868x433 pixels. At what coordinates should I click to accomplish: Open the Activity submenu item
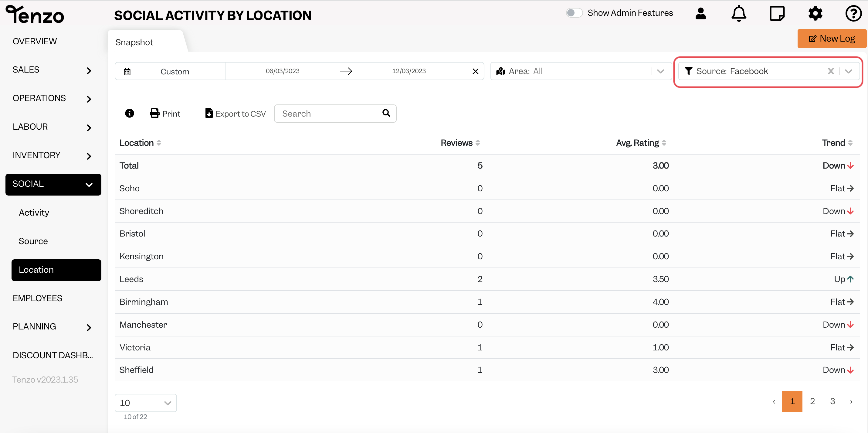click(34, 213)
